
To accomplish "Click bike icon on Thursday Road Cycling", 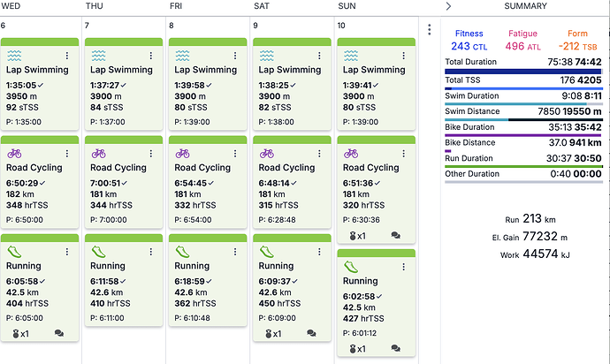I will pyautogui.click(x=99, y=154).
